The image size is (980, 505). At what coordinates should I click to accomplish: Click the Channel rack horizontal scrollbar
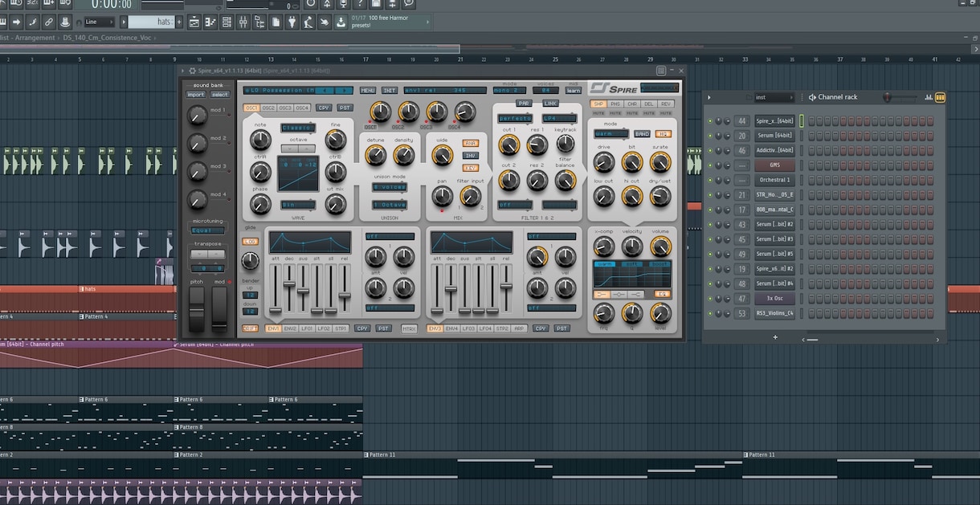(813, 340)
